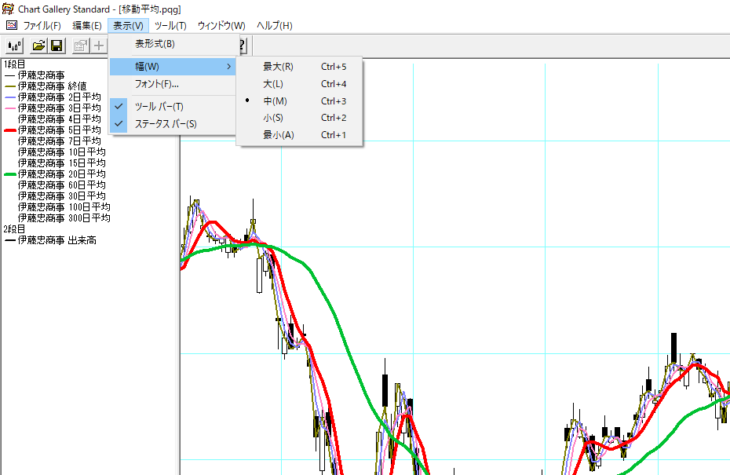The image size is (730, 475).
Task: Open the ツール(T) menu
Action: (170, 25)
